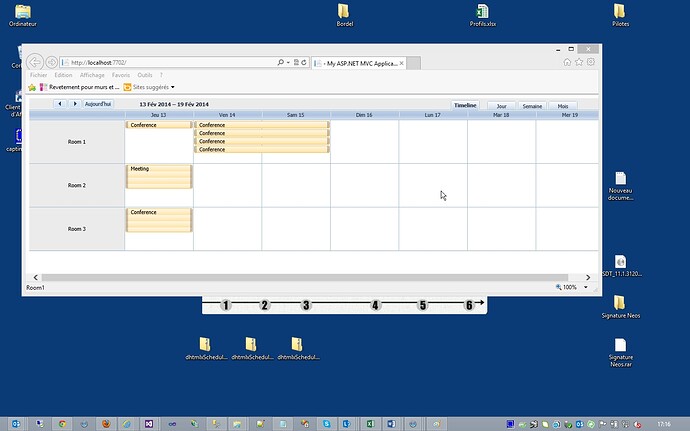
Task: Open the Pilotes folder on desktop
Action: [x=620, y=15]
